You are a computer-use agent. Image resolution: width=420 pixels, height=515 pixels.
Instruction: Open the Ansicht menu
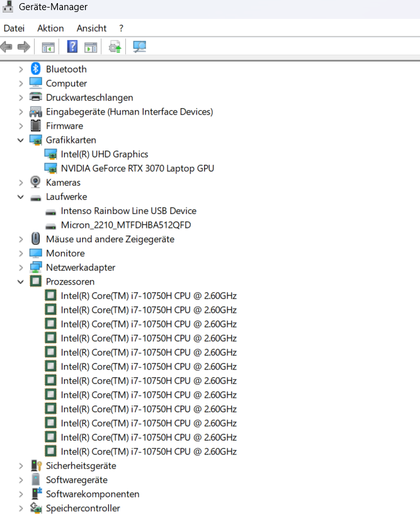tap(91, 28)
